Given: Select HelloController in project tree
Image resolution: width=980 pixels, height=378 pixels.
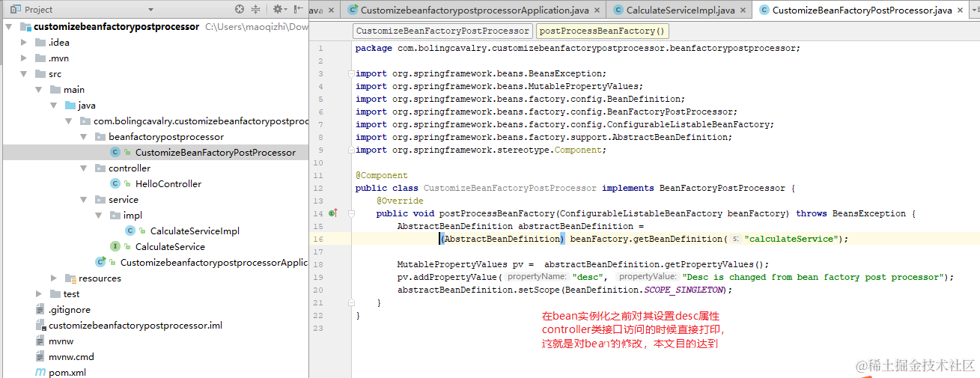Looking at the screenshot, I should tap(168, 183).
